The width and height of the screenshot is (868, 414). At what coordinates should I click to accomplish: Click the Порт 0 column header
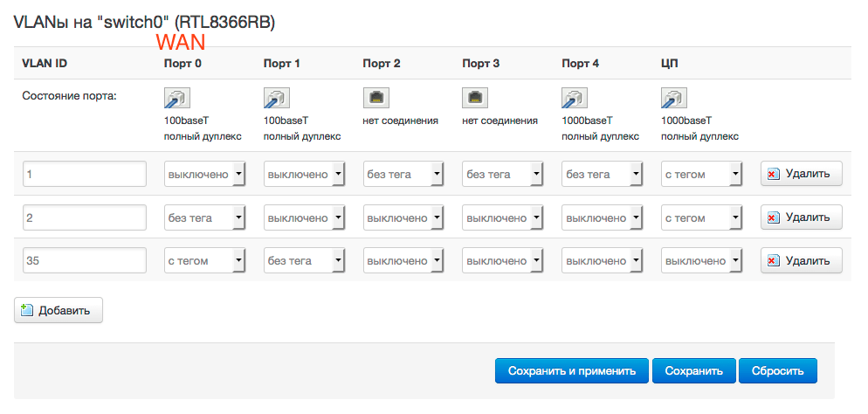click(x=183, y=63)
